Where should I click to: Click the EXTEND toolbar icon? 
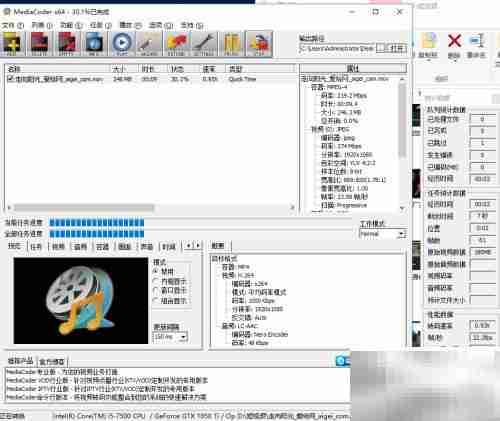pos(176,44)
